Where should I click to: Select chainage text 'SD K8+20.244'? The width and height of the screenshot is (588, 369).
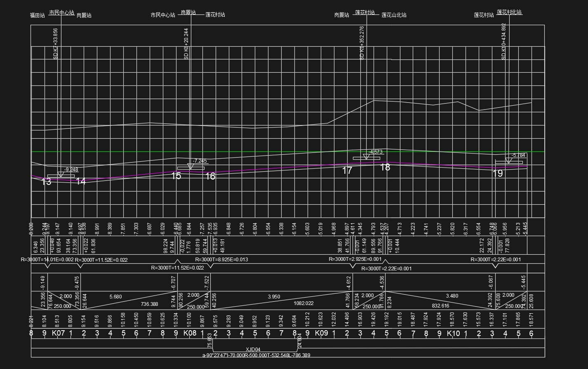click(x=186, y=44)
